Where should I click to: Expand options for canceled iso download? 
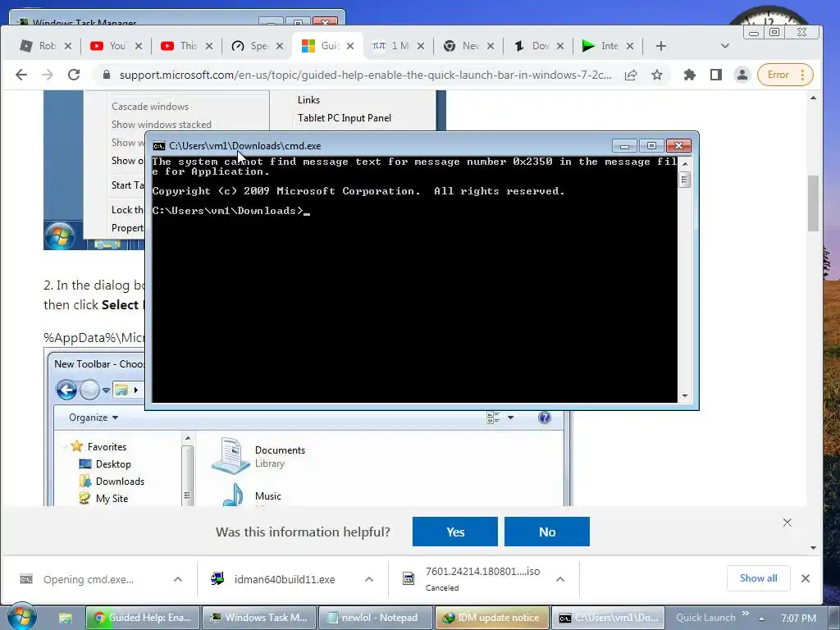(560, 579)
